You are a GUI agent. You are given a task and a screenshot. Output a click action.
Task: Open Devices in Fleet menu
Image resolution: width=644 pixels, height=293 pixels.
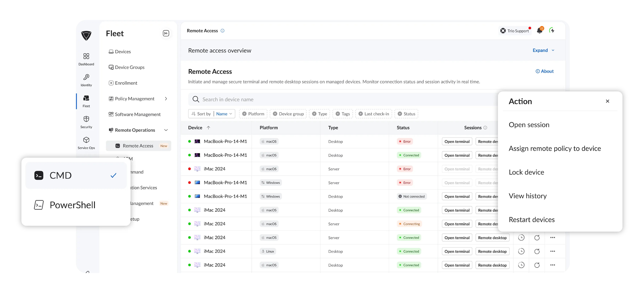pos(120,52)
